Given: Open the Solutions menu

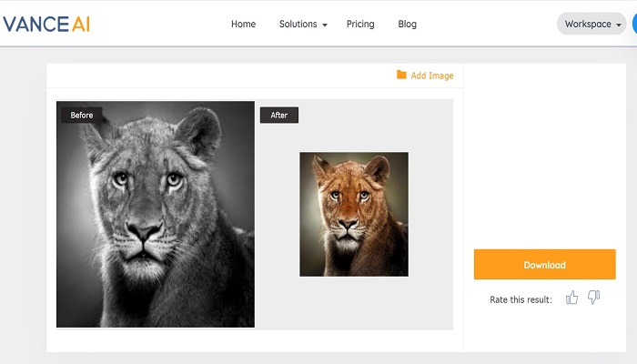Looking at the screenshot, I should click(x=298, y=24).
